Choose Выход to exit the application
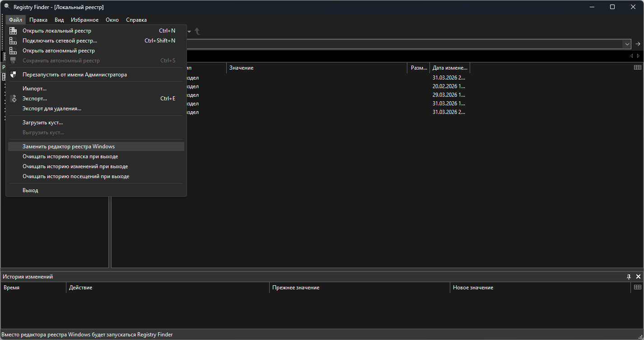Viewport: 644px width, 340px height. tap(30, 190)
